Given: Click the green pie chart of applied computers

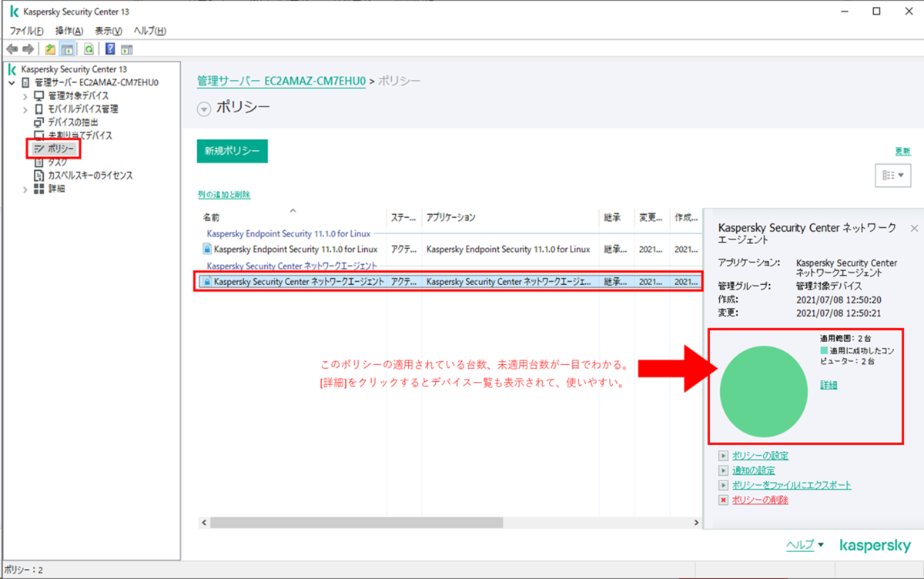Looking at the screenshot, I should click(x=764, y=391).
